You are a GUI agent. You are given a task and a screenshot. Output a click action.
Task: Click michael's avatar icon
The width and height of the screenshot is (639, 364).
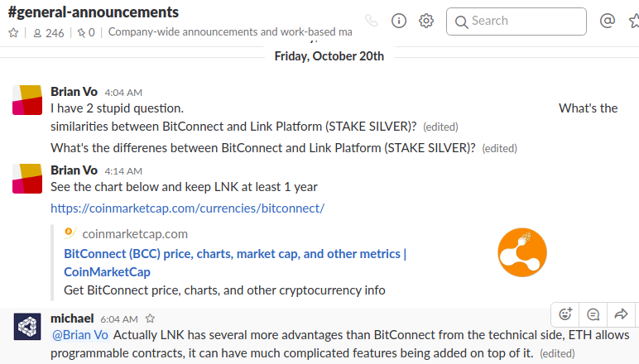(x=27, y=327)
